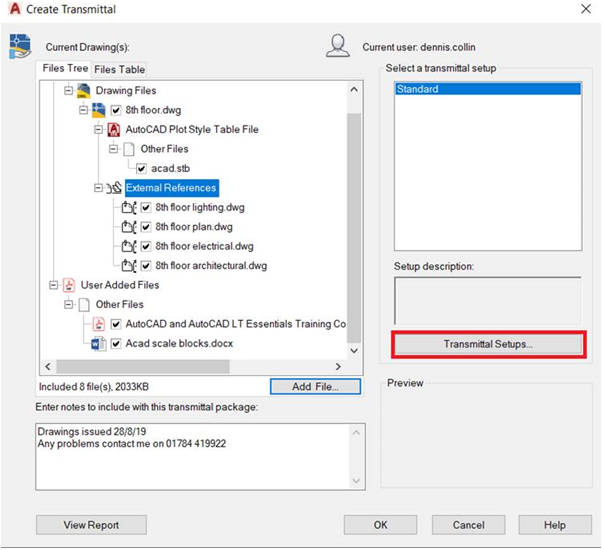Collapse the User Added Files node

pyautogui.click(x=54, y=285)
